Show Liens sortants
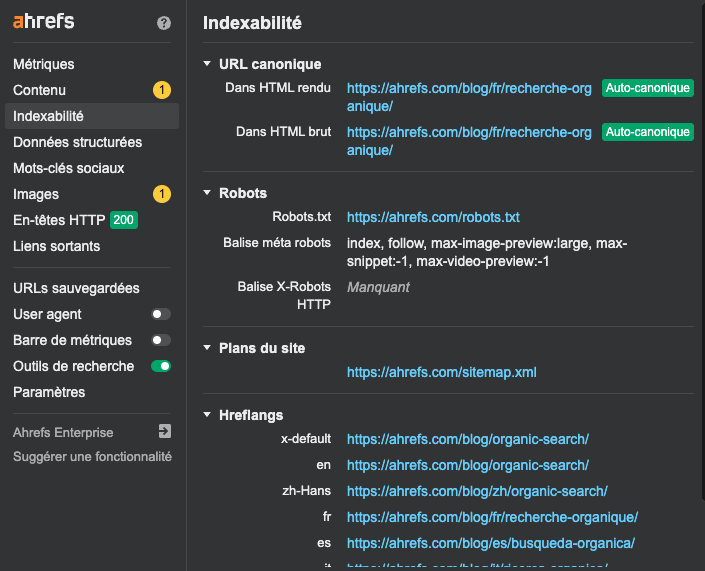 [57, 246]
